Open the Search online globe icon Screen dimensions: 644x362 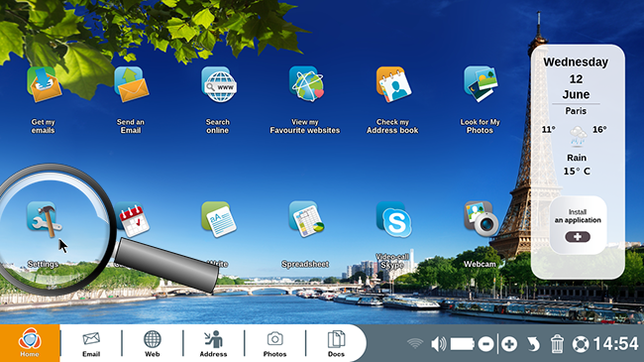pyautogui.click(x=219, y=84)
